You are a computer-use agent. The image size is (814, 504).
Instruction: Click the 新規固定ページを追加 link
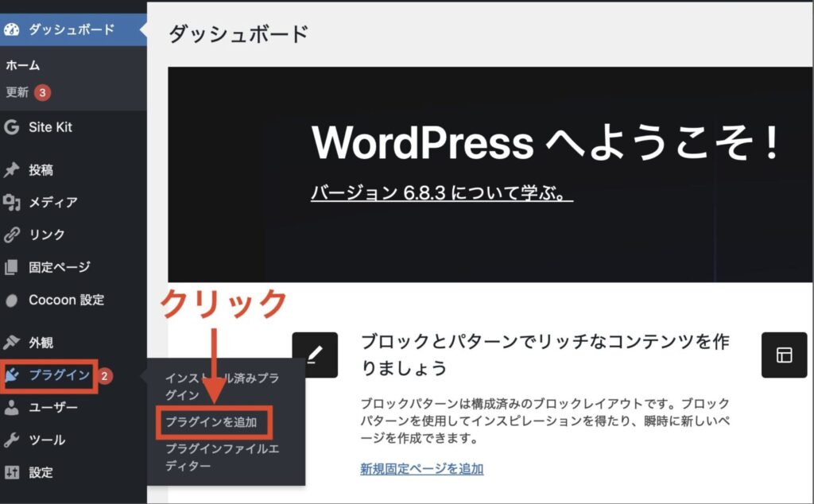point(421,469)
